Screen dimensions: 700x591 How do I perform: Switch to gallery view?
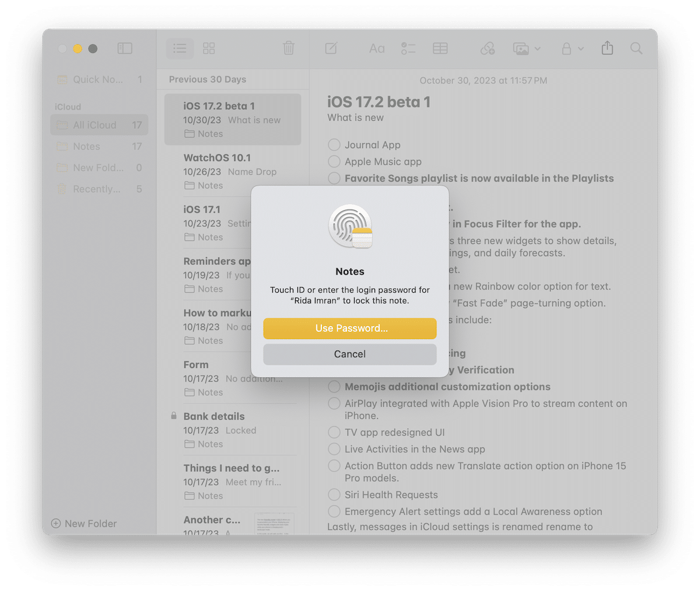[209, 48]
